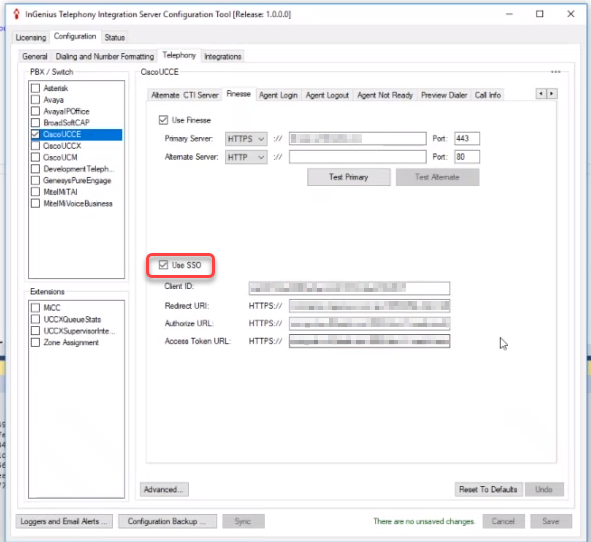
Task: Open the Integrations tab
Action: point(222,57)
